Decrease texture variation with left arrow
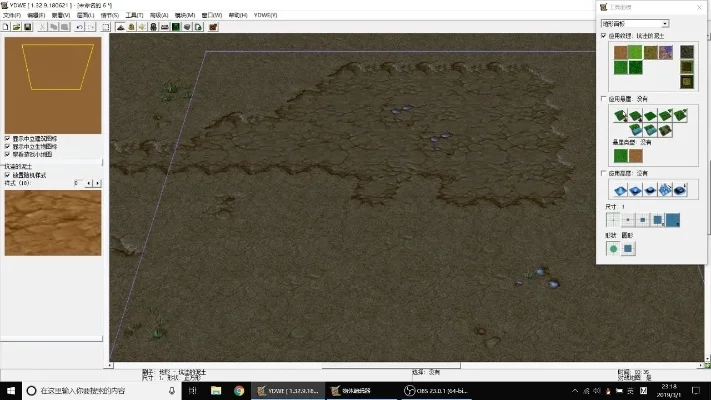This screenshot has width=711, height=400. [89, 183]
